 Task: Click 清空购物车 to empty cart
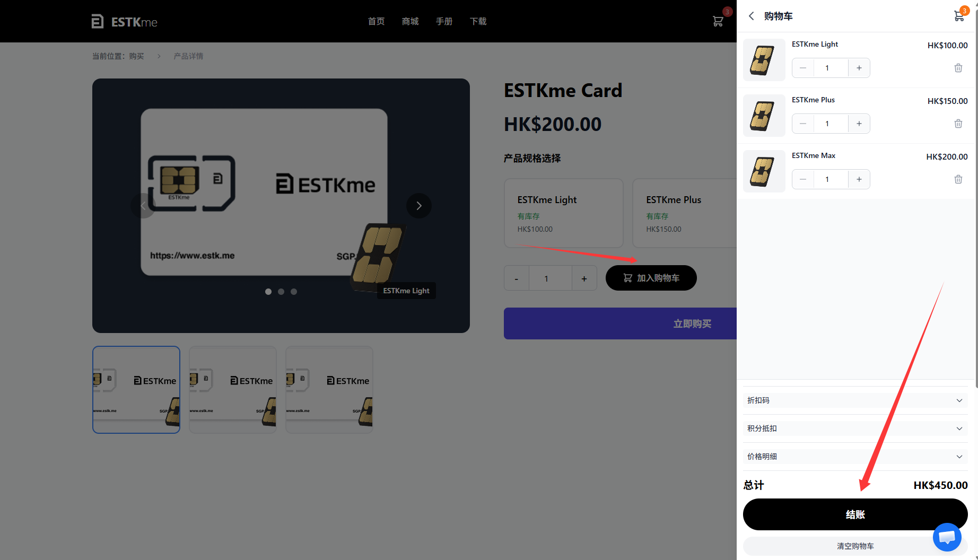coord(855,546)
